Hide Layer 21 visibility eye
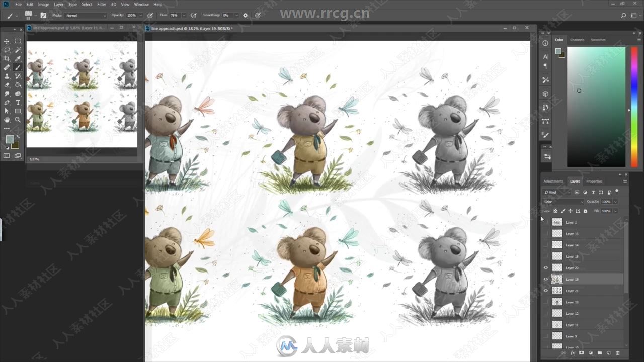 546,291
